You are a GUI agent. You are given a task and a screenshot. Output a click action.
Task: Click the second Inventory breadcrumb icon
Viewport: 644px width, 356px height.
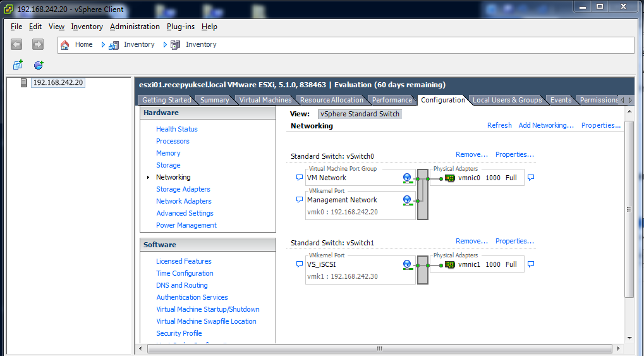(x=175, y=46)
